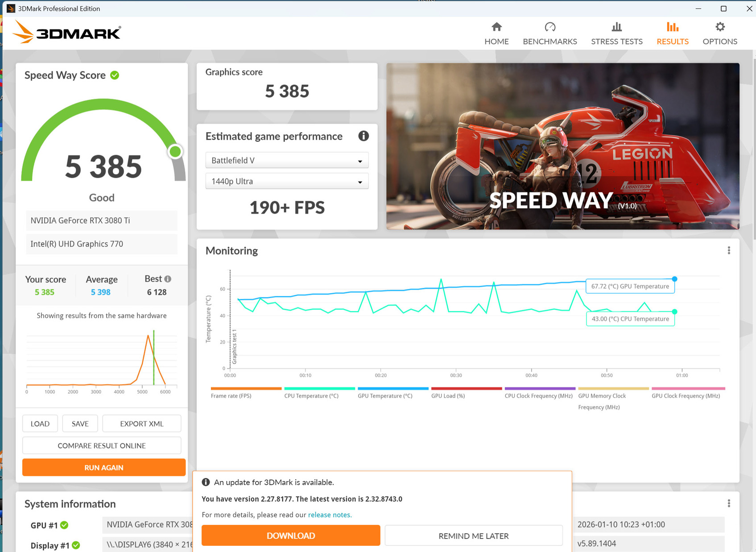This screenshot has width=756, height=552.
Task: Click the GPU #1 green checkmark
Action: pyautogui.click(x=64, y=525)
